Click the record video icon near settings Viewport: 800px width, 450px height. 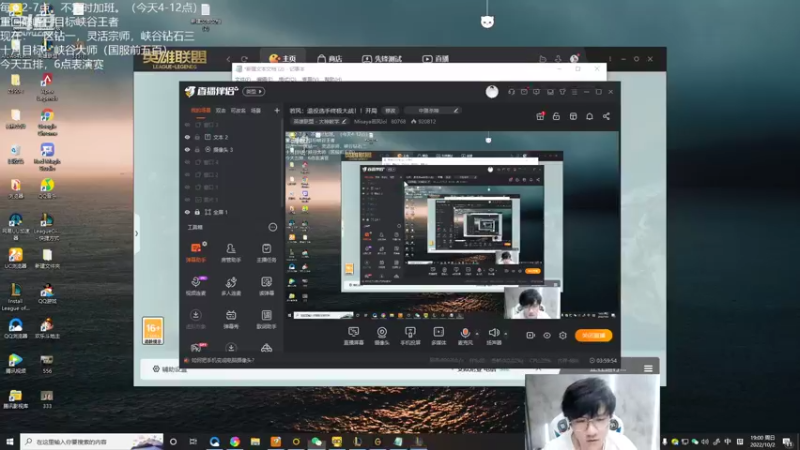pos(531,335)
